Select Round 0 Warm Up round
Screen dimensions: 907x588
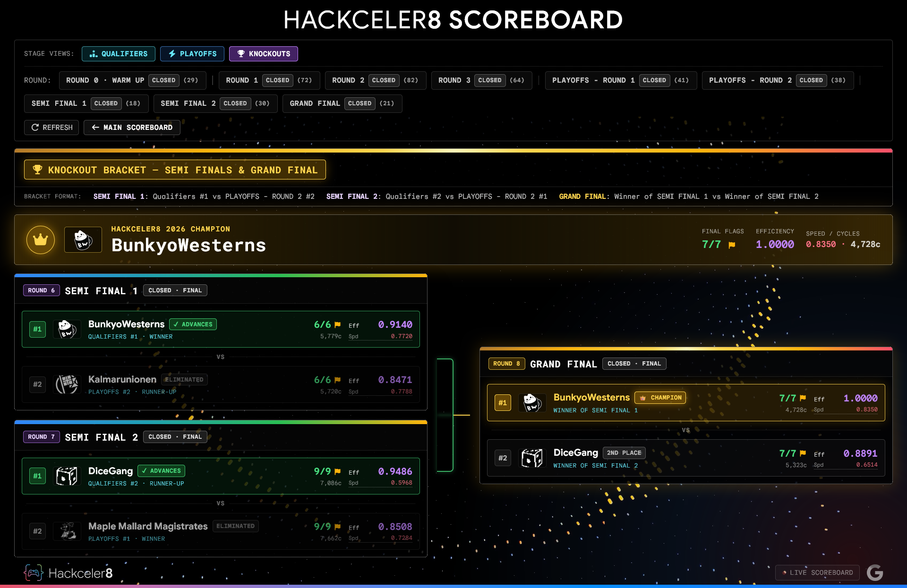[133, 80]
